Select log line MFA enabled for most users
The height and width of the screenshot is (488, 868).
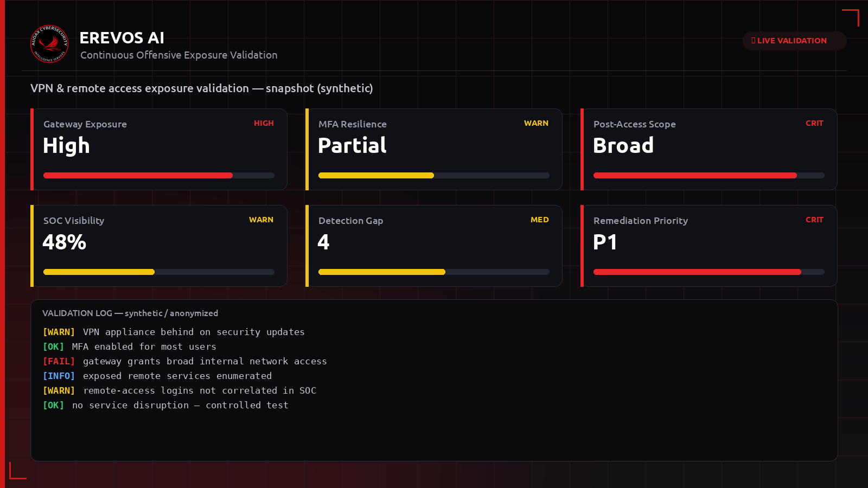click(x=130, y=346)
